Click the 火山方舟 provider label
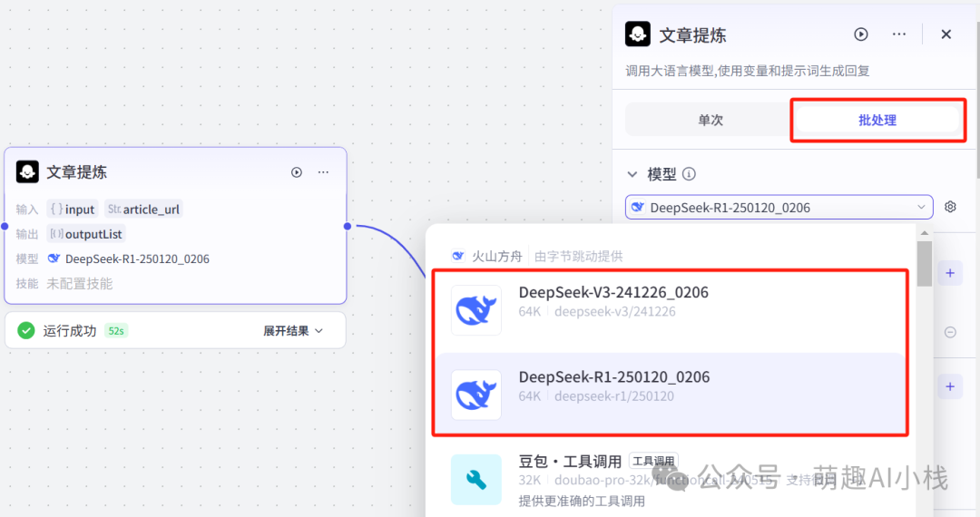 496,256
